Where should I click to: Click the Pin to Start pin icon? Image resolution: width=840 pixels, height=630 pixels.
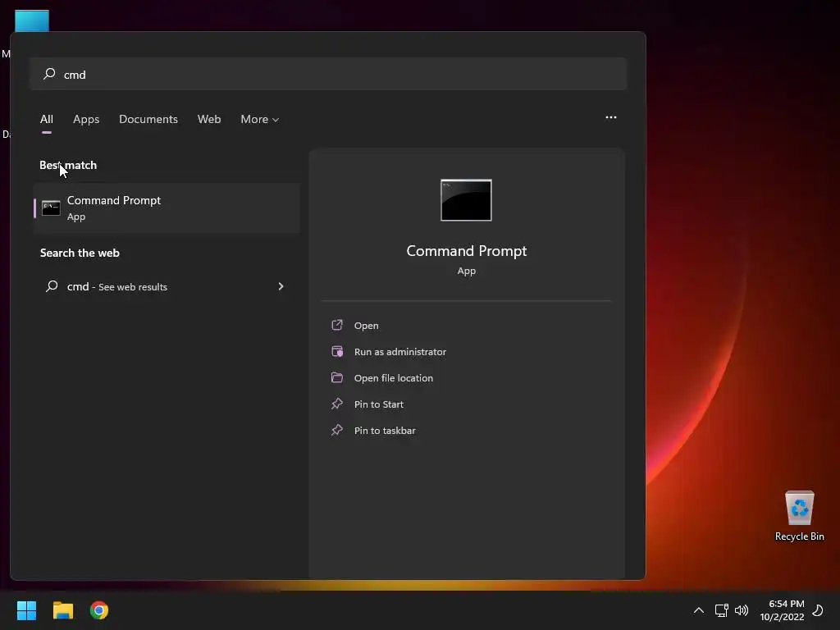click(x=337, y=404)
